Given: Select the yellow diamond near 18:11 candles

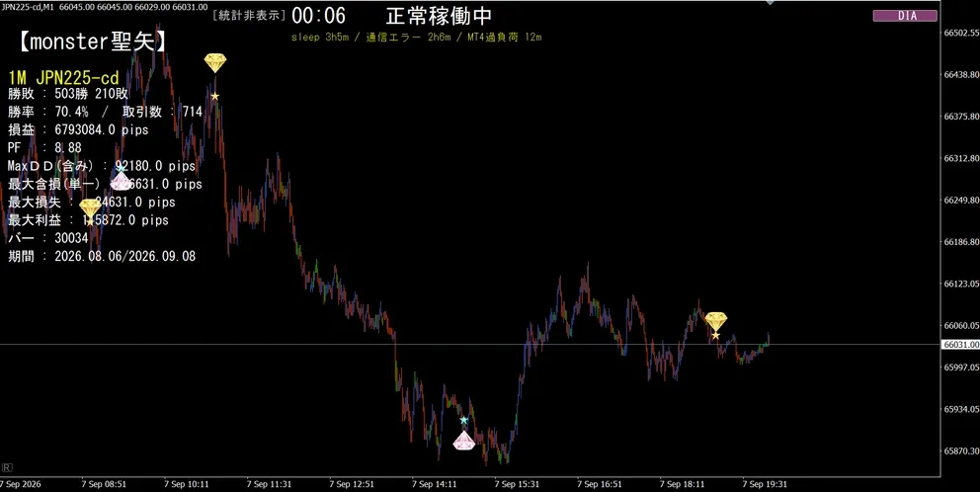Looking at the screenshot, I should tap(716, 322).
